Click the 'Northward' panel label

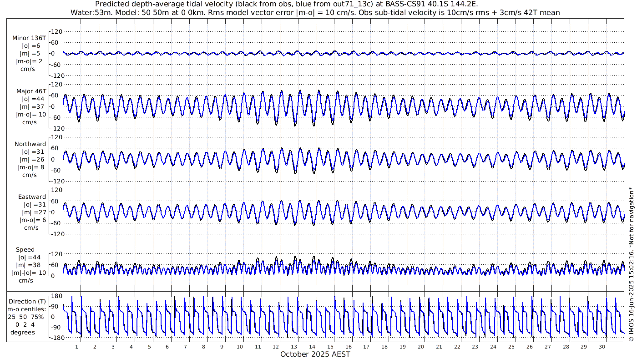(x=30, y=144)
